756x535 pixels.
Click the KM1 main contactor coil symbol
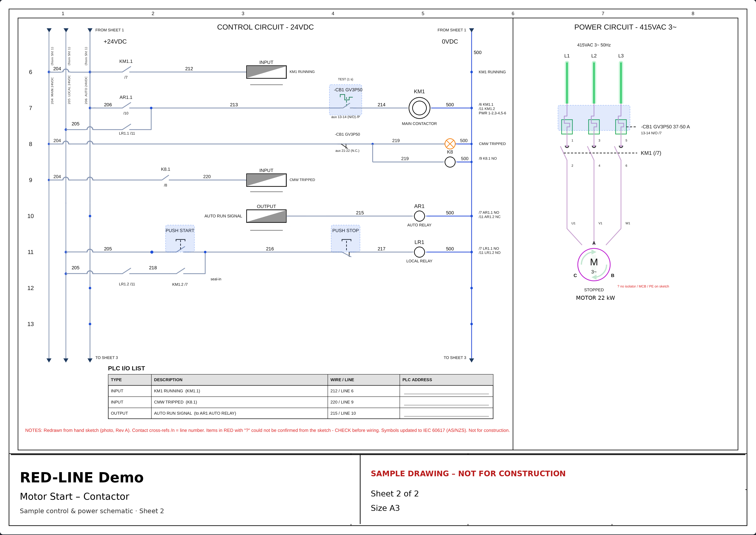point(419,108)
